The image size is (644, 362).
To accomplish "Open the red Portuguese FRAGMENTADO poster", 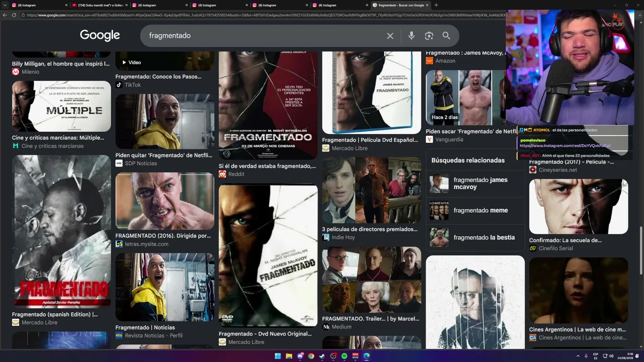I will tap(268, 106).
